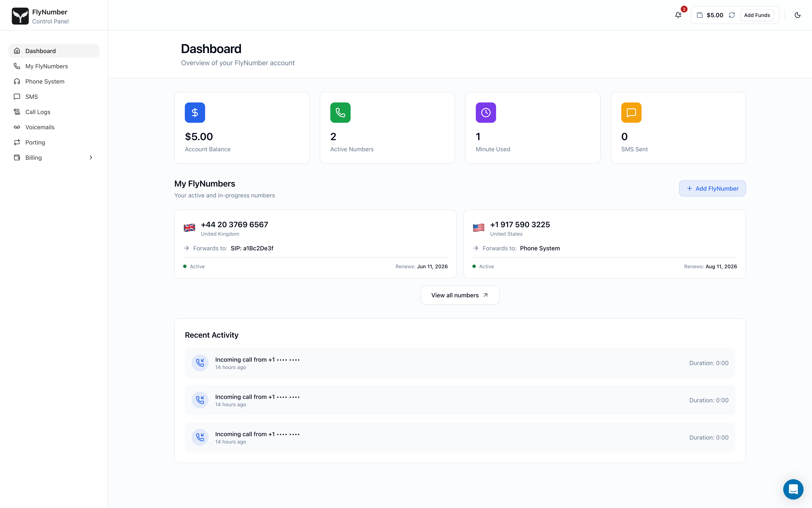
Task: Click the orange message SMS Sent icon
Action: click(x=631, y=113)
